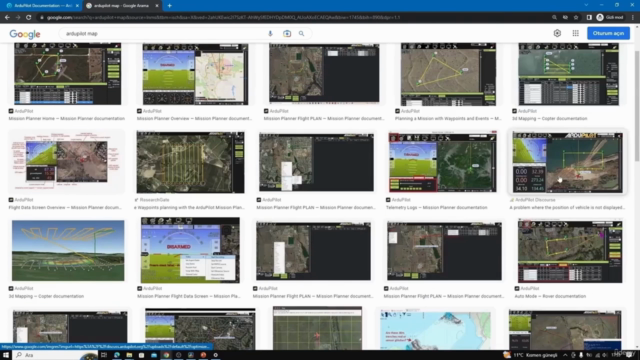Open Task View from the taskbar

pyautogui.click(x=104, y=355)
